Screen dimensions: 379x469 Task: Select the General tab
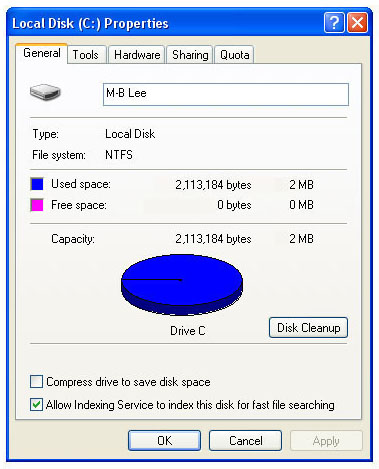coord(42,53)
